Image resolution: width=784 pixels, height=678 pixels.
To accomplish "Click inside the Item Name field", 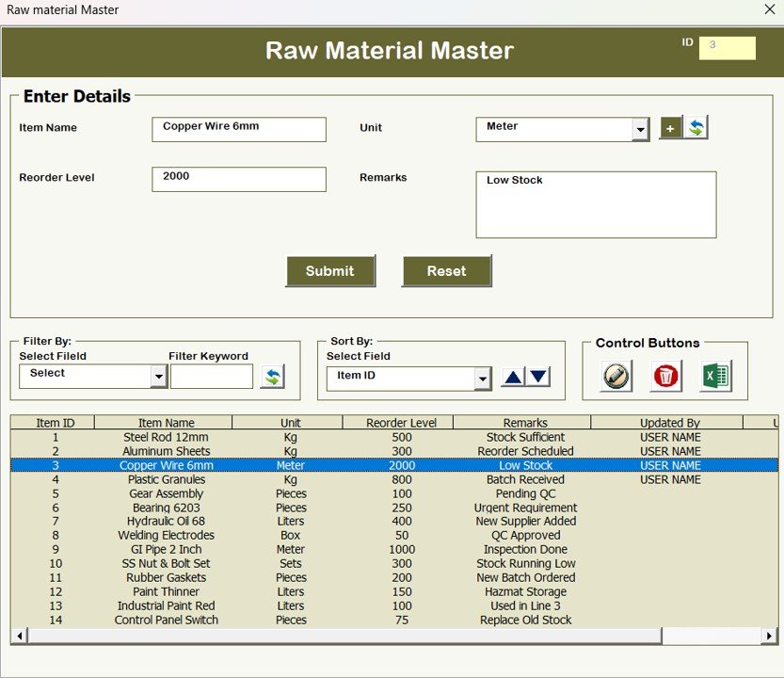I will (238, 129).
